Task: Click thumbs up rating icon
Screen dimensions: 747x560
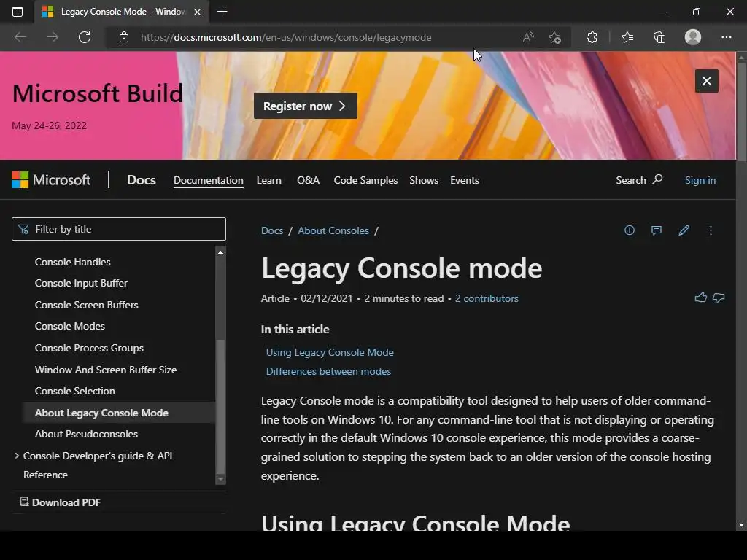Action: [x=701, y=298]
